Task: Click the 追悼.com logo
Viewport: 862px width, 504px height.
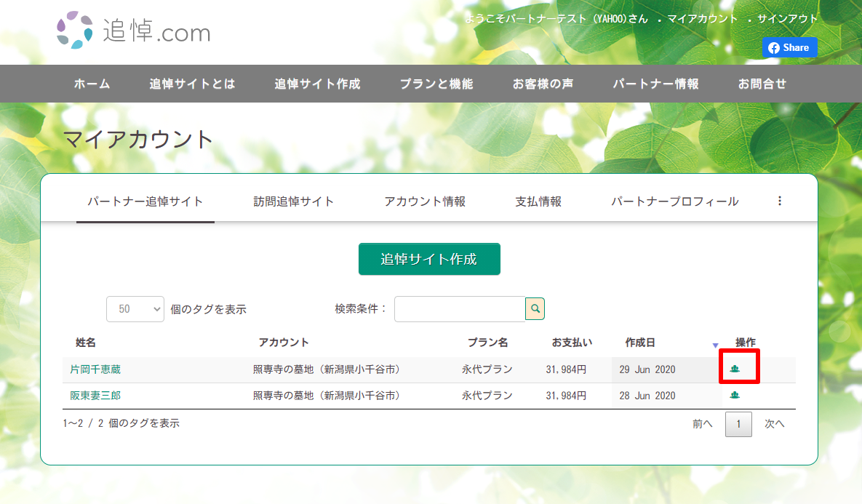Action: click(x=134, y=31)
